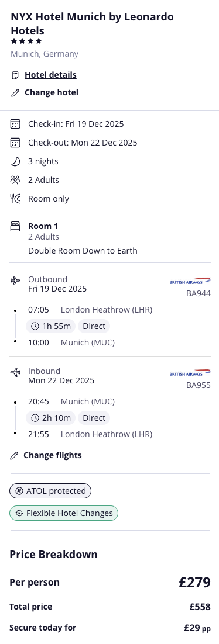The image size is (219, 644).
Task: Open the Change flights link
Action: [53, 455]
